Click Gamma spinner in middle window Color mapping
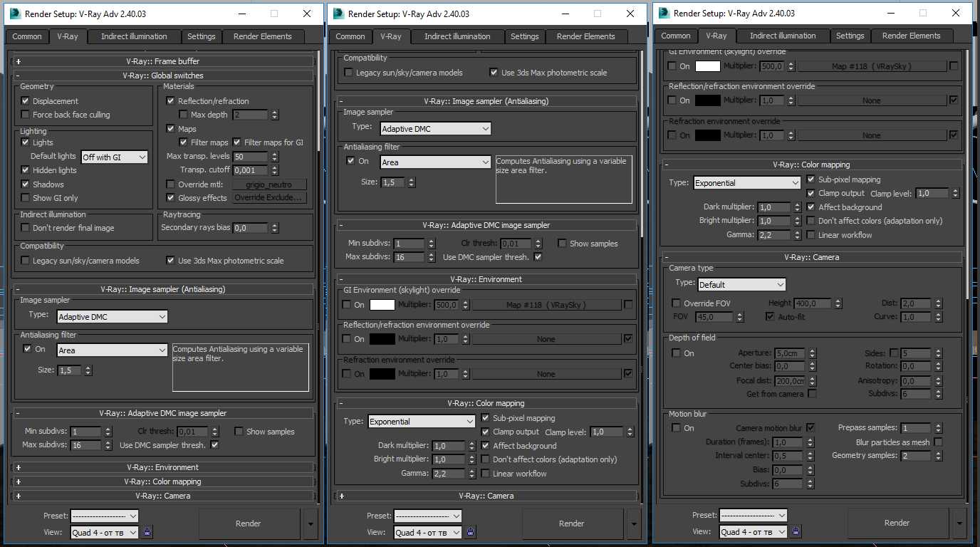 (471, 474)
